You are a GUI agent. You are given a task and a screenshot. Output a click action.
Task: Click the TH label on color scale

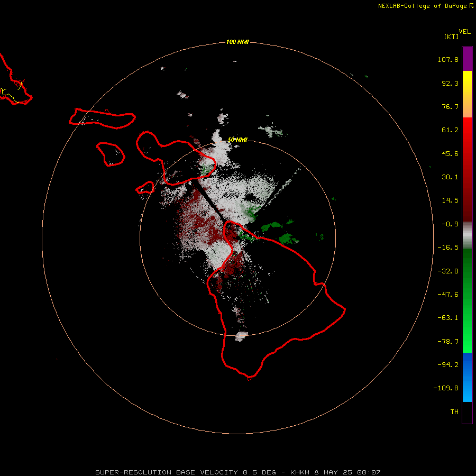pyautogui.click(x=454, y=412)
